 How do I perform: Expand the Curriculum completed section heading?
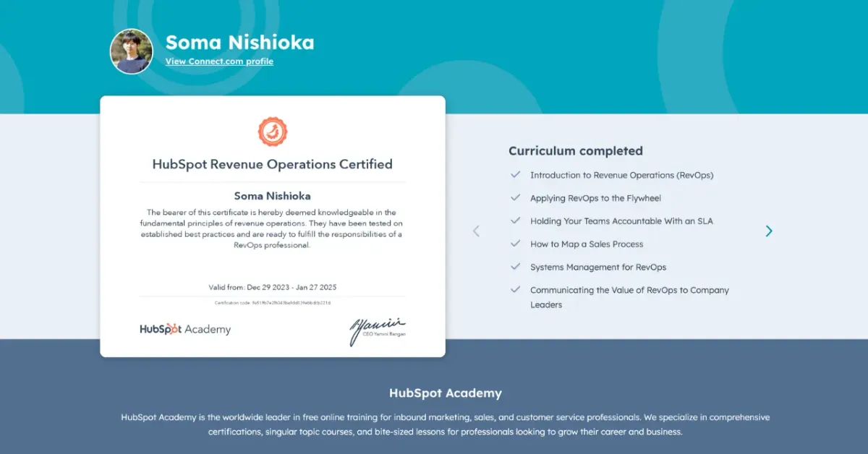(x=576, y=150)
